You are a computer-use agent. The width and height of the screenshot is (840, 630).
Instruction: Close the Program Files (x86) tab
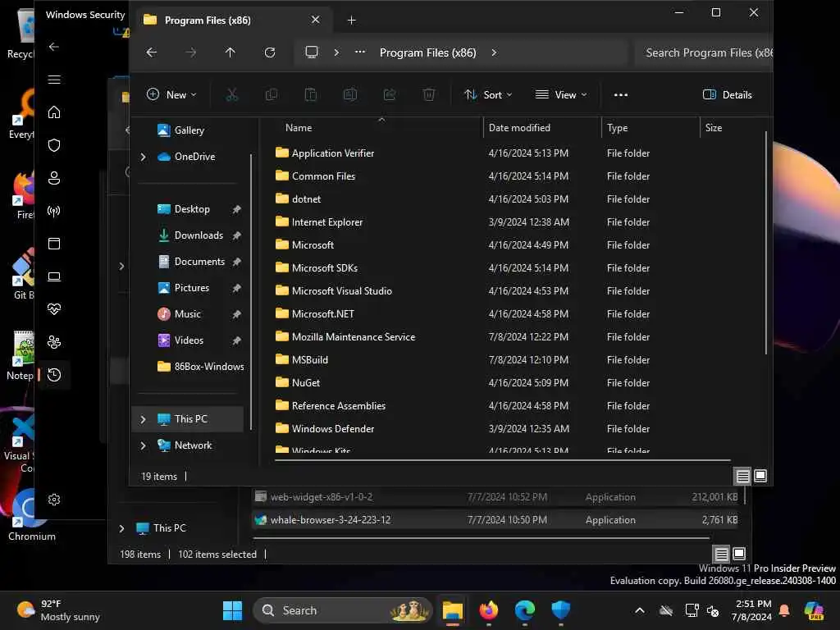(316, 20)
